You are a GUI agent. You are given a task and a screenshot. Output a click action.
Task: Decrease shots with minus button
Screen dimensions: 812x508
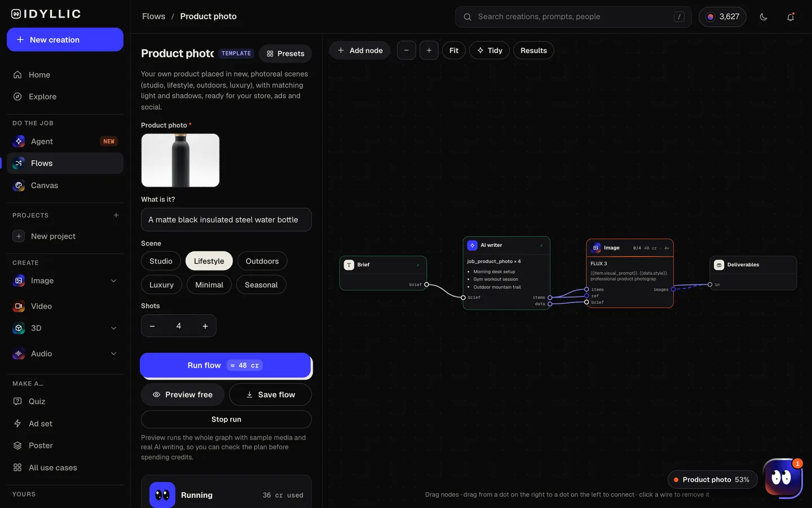click(x=152, y=326)
